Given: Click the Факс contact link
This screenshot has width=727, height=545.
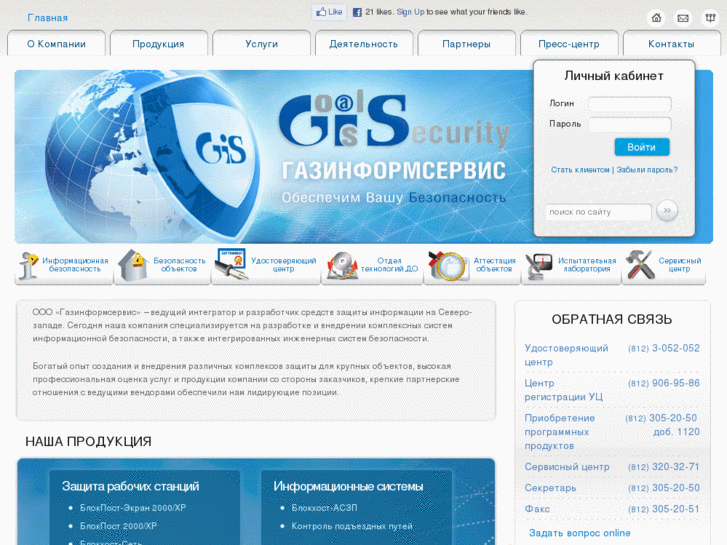Looking at the screenshot, I should point(537,509).
